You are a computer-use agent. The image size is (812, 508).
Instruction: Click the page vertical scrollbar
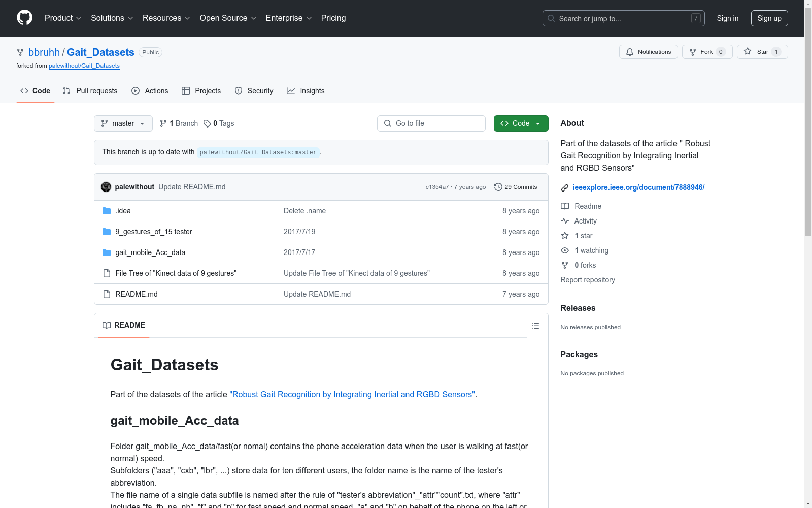[x=808, y=122]
